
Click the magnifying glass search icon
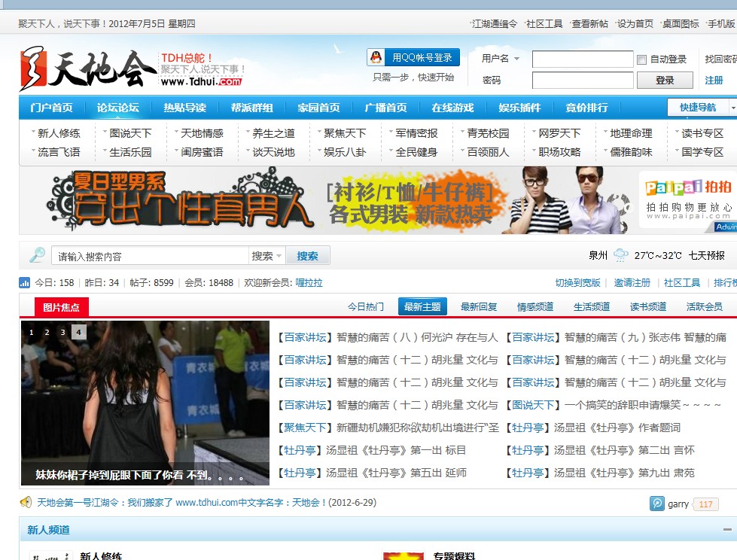(37, 255)
